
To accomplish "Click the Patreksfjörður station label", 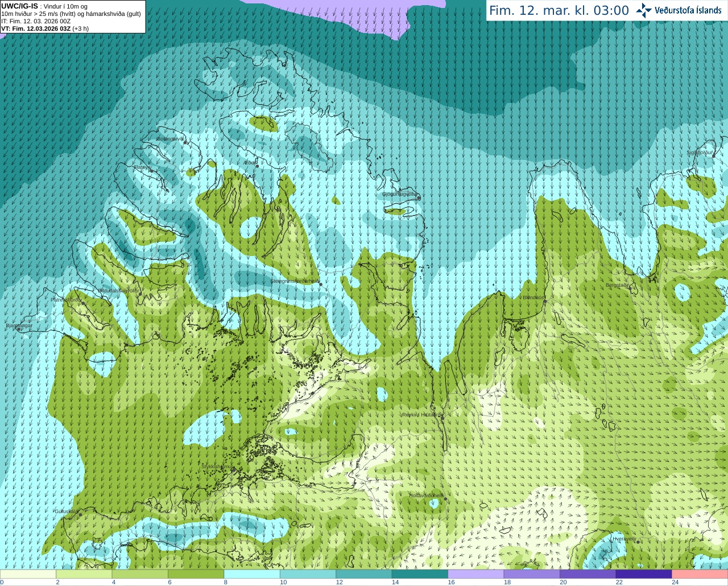I will point(67,299).
